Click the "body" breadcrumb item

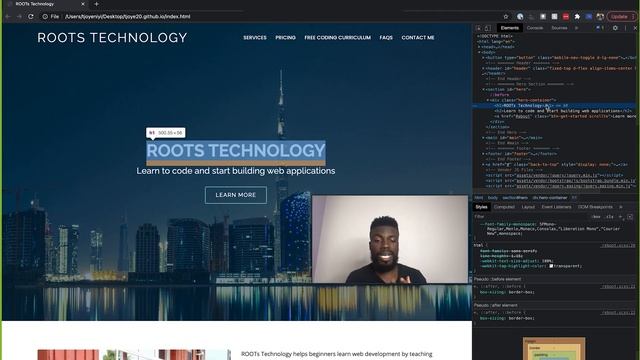coord(493,198)
